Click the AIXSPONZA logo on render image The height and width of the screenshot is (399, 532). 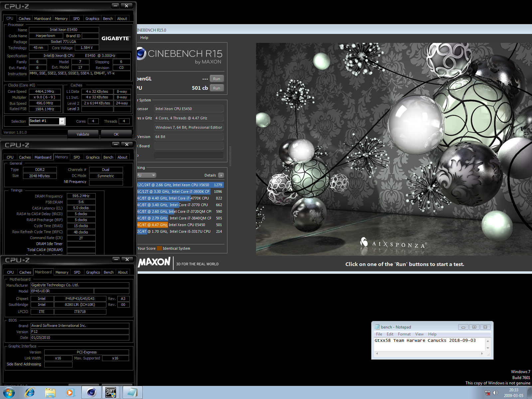point(393,243)
